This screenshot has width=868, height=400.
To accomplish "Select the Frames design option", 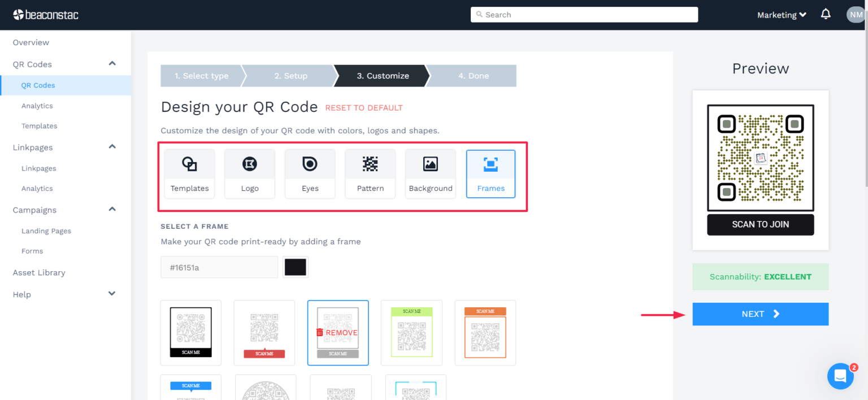I will [491, 173].
